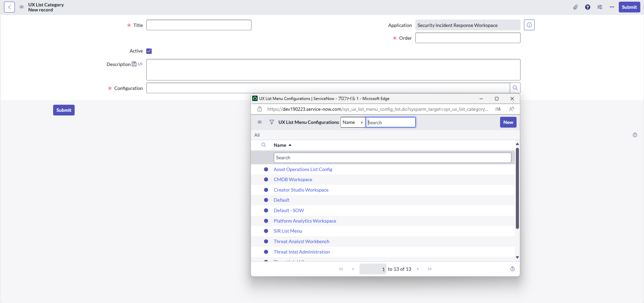Click the bullet icon beside SIR List Menu
This screenshot has height=303, width=644.
coord(266,231)
